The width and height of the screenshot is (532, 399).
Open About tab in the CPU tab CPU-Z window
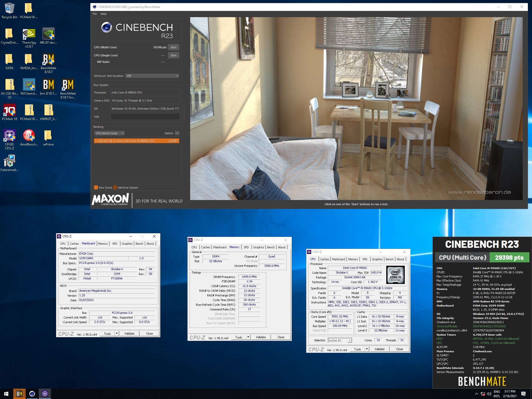(400, 259)
